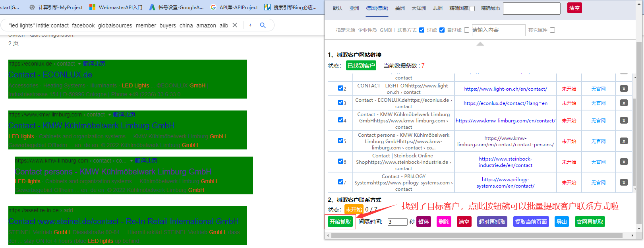Clear the search query with X icon
The width and height of the screenshot is (644, 248).
235,25
